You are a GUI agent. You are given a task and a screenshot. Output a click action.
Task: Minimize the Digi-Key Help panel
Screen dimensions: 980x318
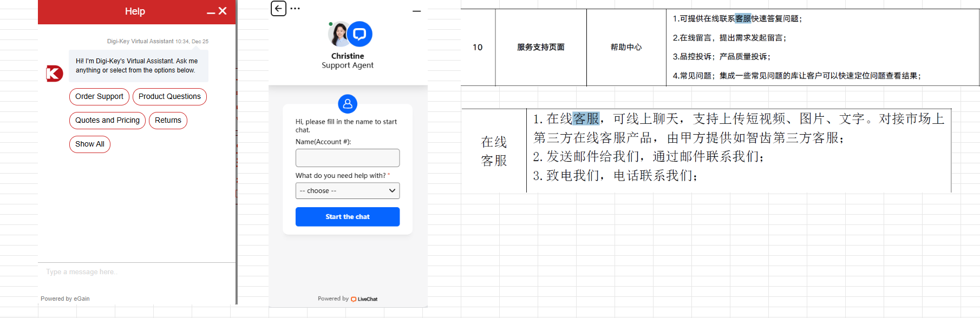(x=211, y=12)
